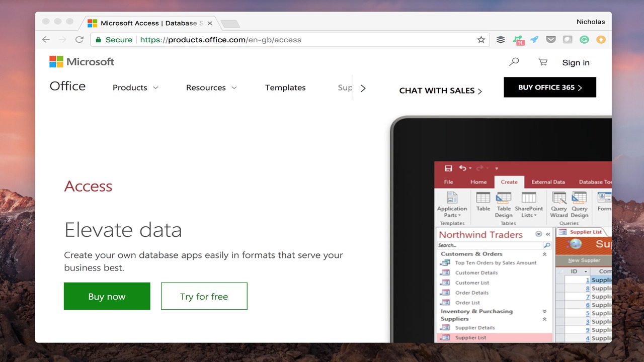This screenshot has height=362, width=644.
Task: Expand the Products dropdown menu
Action: click(135, 87)
